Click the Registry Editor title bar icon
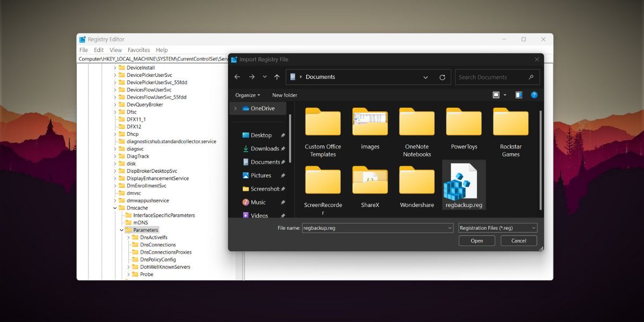Screen dimensions: 644x322 coord(82,39)
